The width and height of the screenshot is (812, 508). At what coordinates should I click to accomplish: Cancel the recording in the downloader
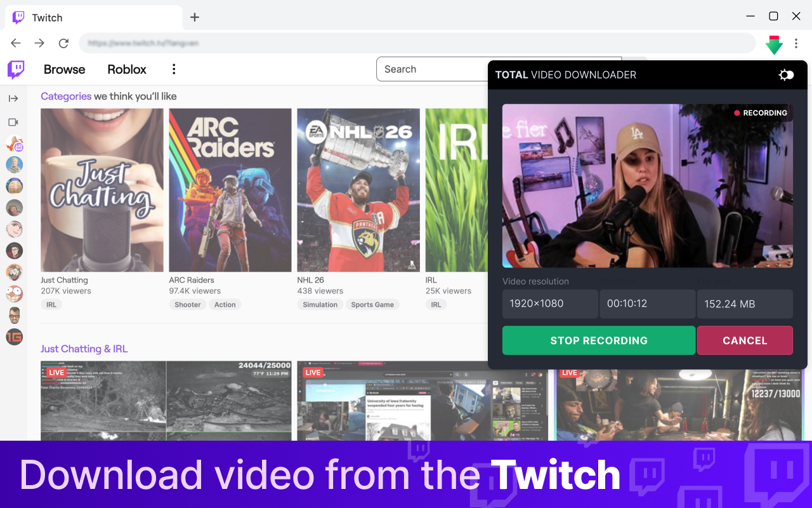click(745, 340)
